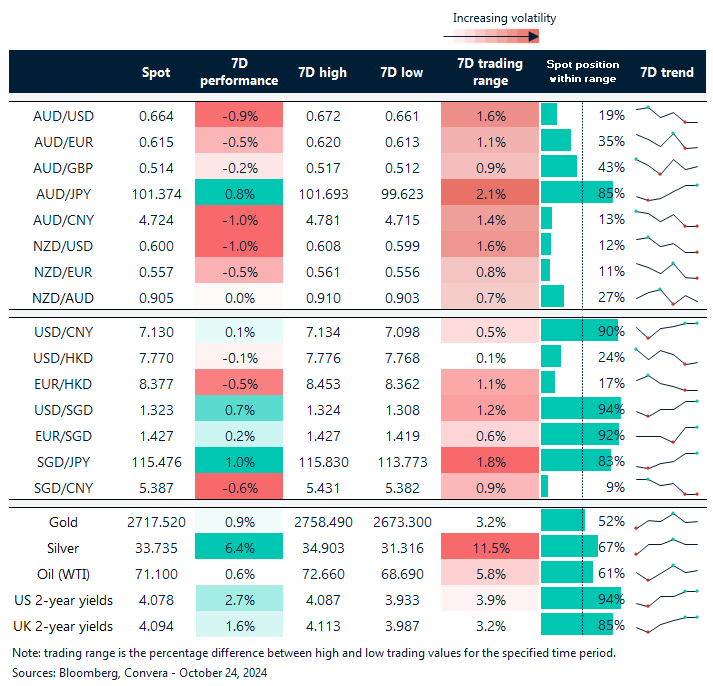This screenshot has width=713, height=686.
Task: Select the Gold row label
Action: [x=63, y=522]
